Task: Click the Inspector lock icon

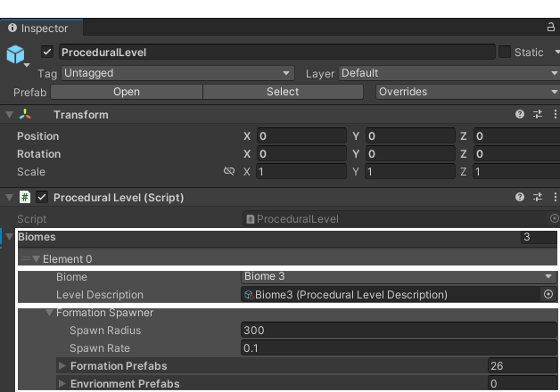Action: (x=550, y=29)
